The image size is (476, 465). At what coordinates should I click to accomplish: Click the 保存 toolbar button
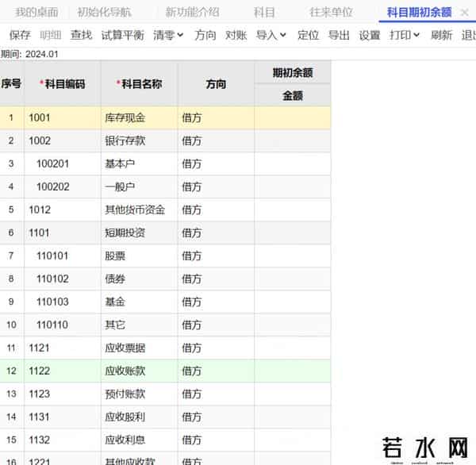[20, 35]
